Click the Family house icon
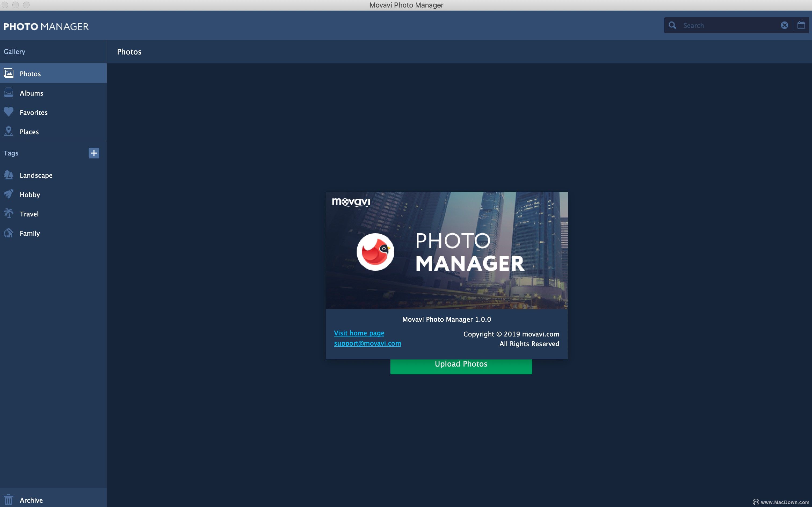 (9, 233)
